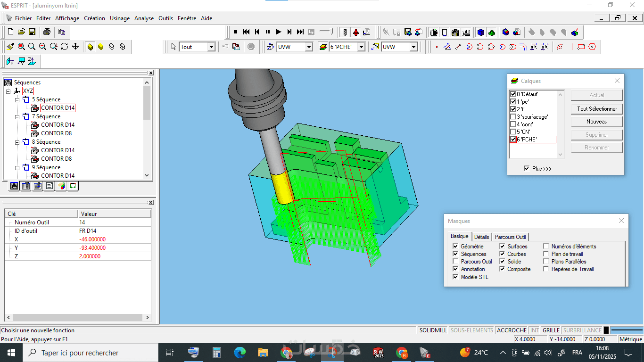Click the hexagon polygon tool
644x362 pixels.
click(x=592, y=47)
